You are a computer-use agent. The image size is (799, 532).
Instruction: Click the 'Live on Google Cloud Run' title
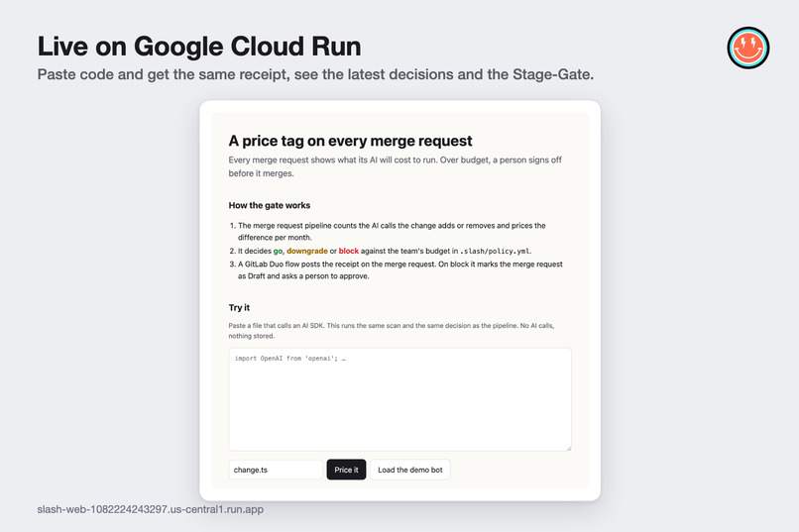tap(199, 47)
